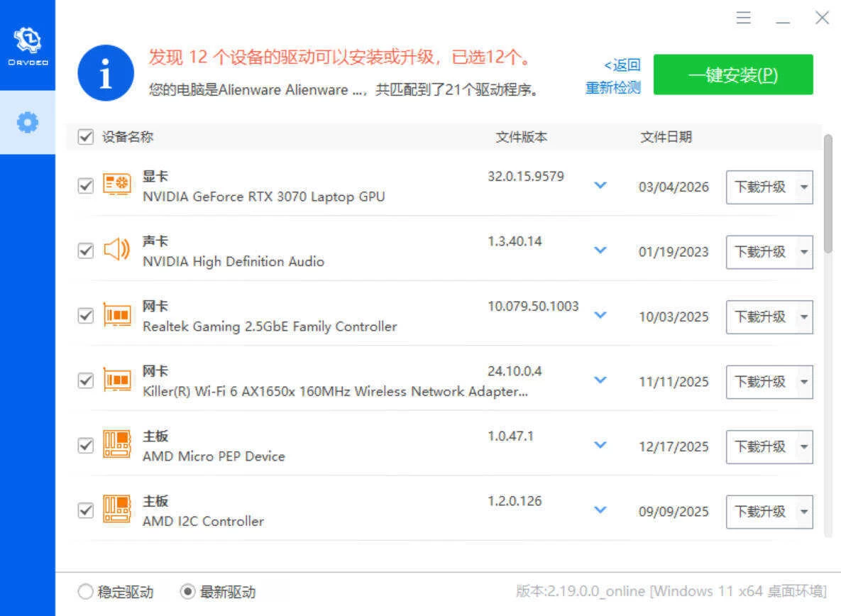Click the speaker icon beside NVIDIA High Definition Audio

pyautogui.click(x=117, y=251)
